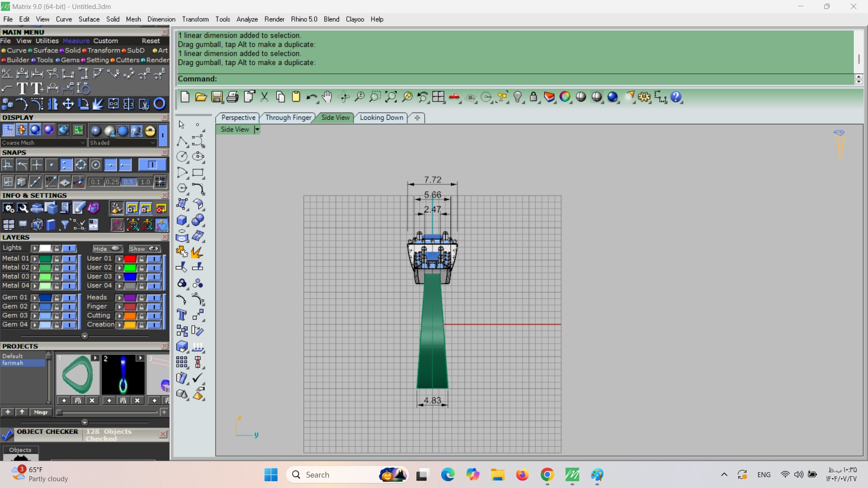
Task: Toggle visibility of Heads layer
Action: click(154, 297)
